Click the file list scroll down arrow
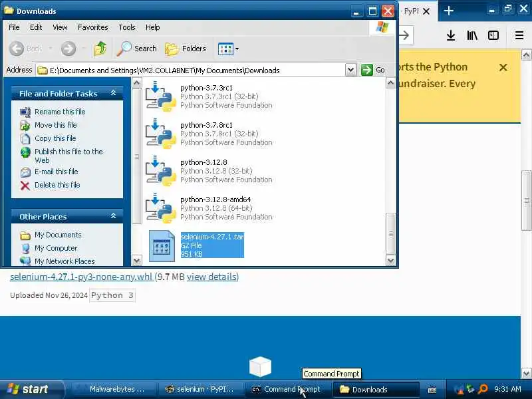The image size is (532, 399). click(x=390, y=261)
